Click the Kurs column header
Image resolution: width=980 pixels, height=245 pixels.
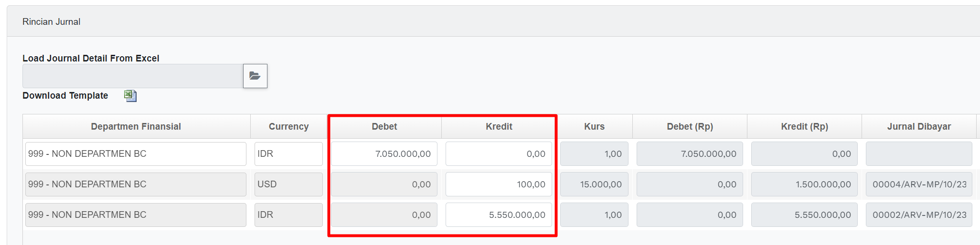594,127
